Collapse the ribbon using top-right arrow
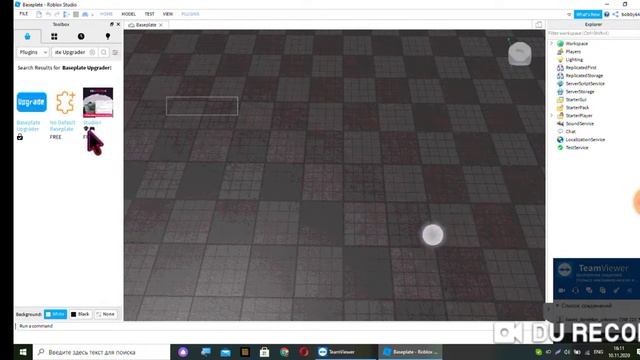 (x=569, y=14)
